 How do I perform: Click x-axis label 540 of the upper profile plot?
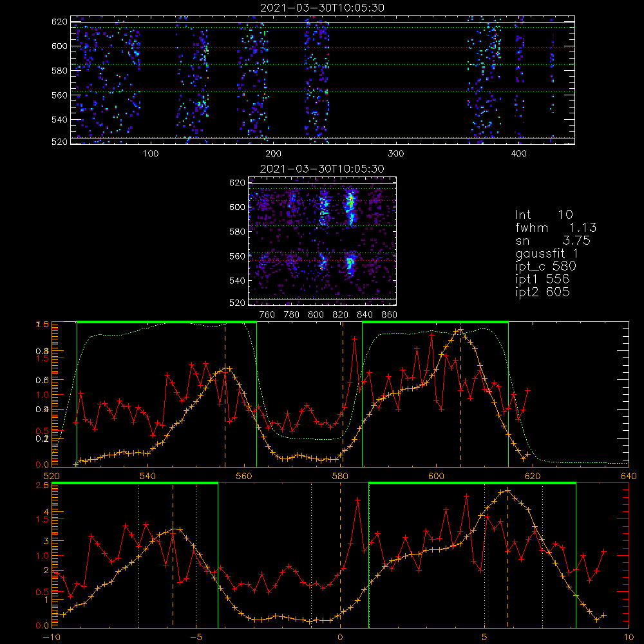click(x=148, y=477)
